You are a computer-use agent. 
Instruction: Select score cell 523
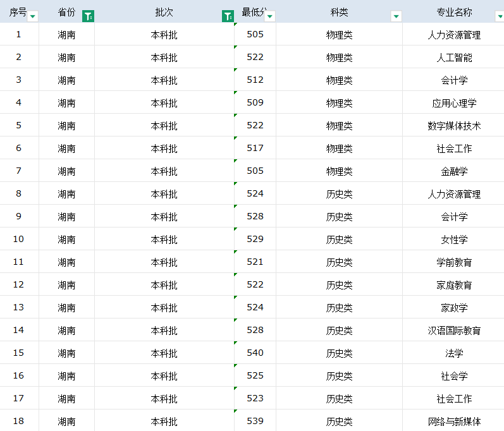click(255, 399)
